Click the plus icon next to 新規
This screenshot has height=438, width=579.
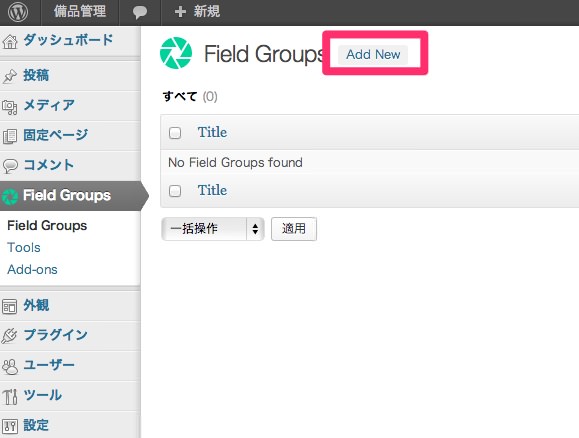click(x=180, y=11)
